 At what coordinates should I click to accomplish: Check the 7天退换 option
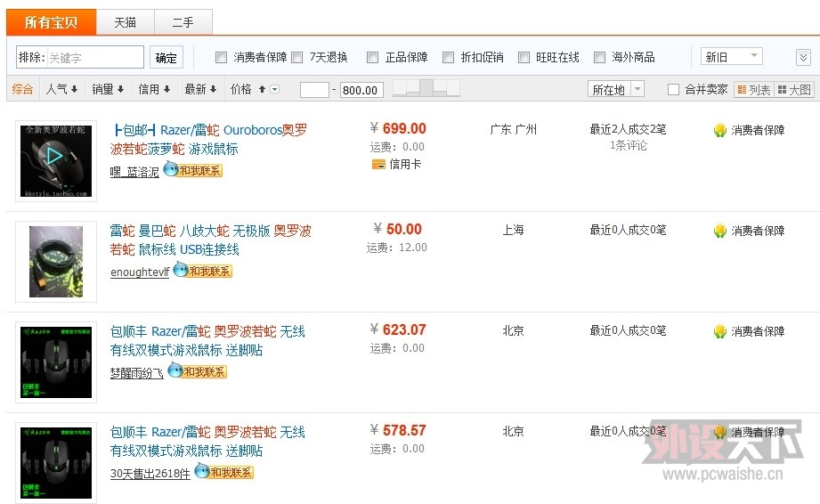(x=297, y=57)
